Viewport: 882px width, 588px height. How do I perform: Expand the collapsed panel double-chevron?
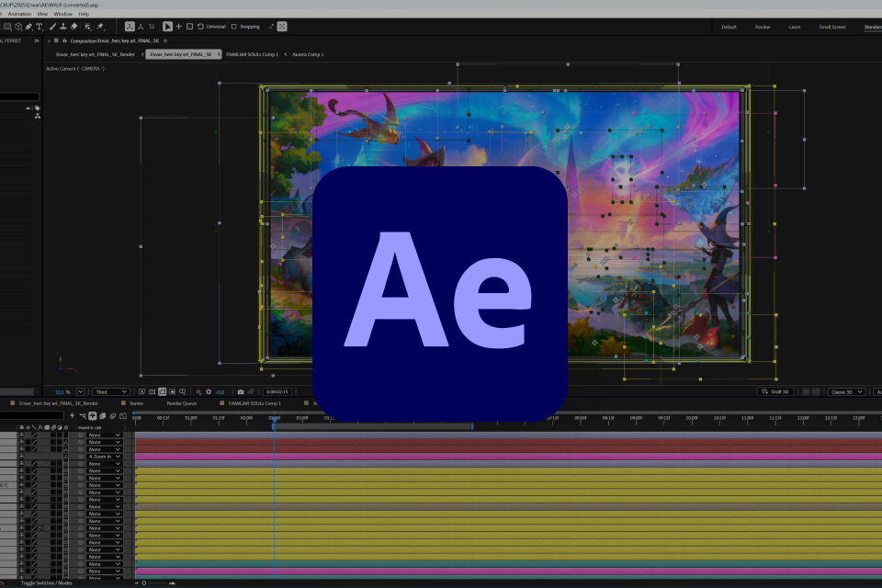[37, 41]
